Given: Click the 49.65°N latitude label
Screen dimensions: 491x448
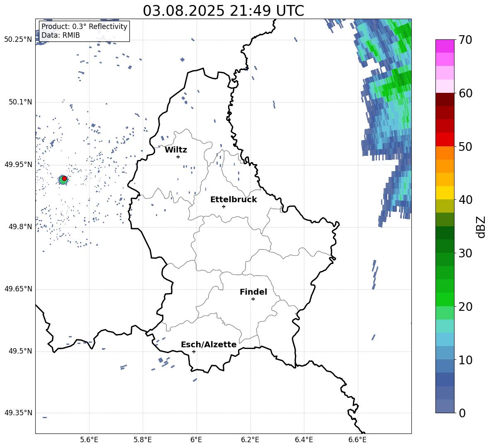Looking at the screenshot, I should point(18,289).
